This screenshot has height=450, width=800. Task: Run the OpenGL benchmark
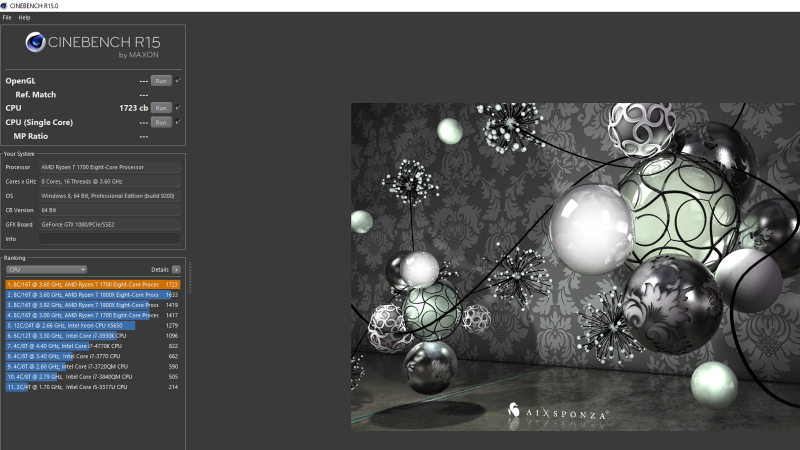(161, 80)
